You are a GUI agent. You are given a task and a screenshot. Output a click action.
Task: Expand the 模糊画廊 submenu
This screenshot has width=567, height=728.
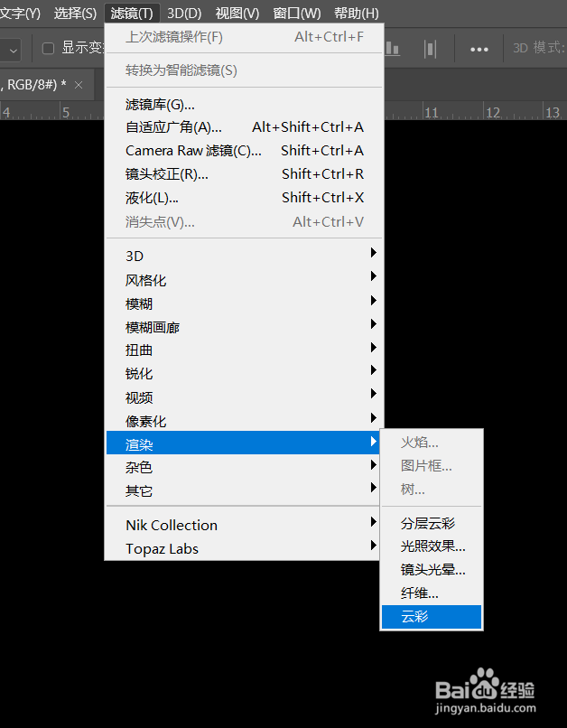(244, 327)
